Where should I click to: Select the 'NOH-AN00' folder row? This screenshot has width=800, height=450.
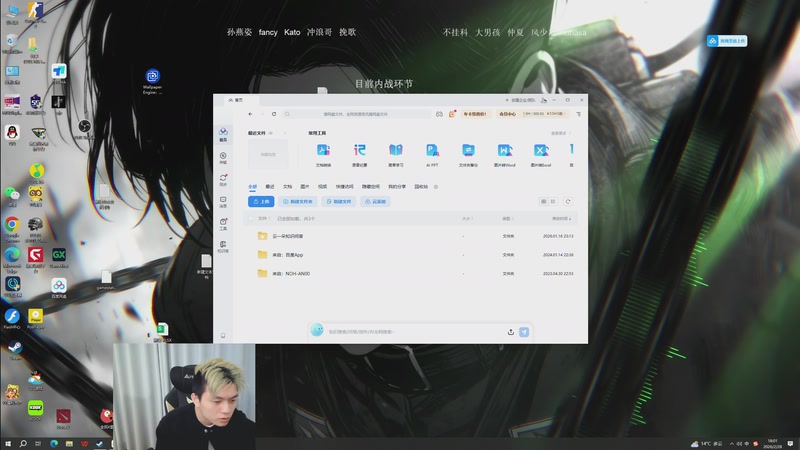tap(412, 273)
